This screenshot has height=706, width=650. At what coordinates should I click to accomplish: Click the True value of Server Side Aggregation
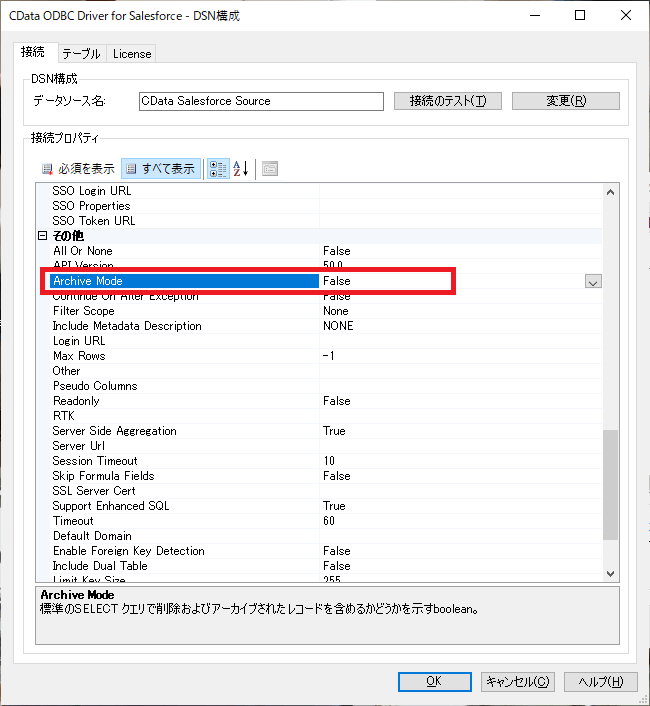coord(334,431)
